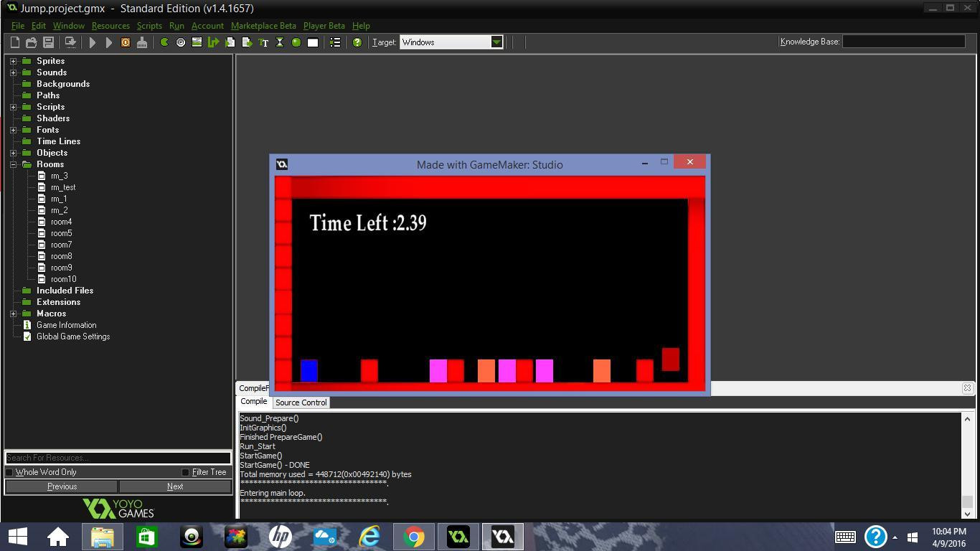Create a new room with white rectangle icon
The width and height of the screenshot is (980, 551).
point(313,42)
